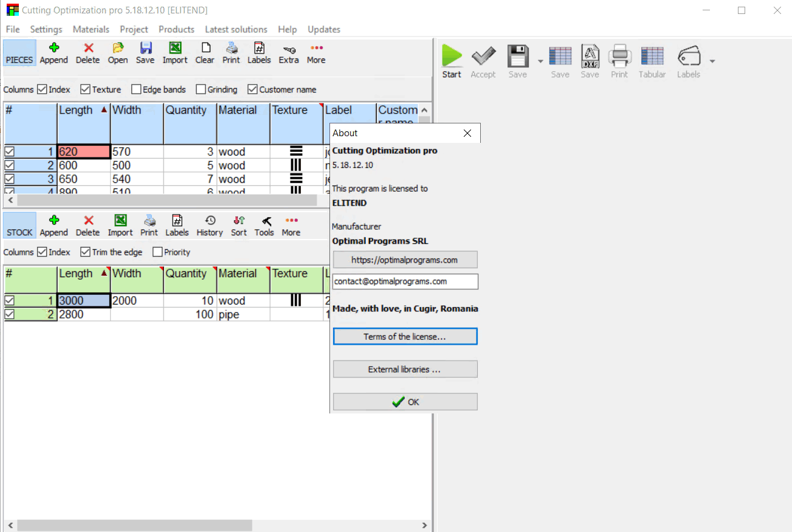Open the Materials menu
Viewport: 792px width, 532px height.
(x=91, y=29)
